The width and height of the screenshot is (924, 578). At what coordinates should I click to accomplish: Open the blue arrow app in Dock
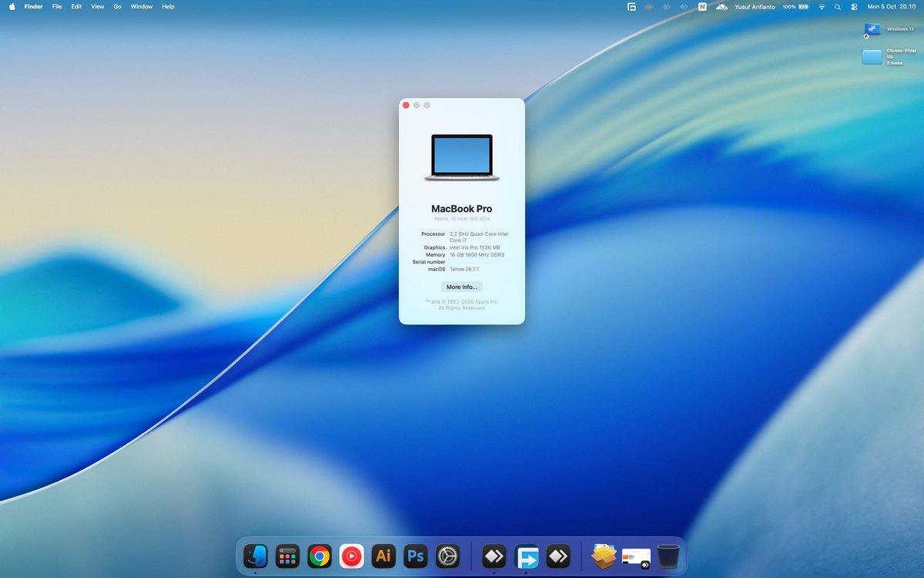point(527,556)
